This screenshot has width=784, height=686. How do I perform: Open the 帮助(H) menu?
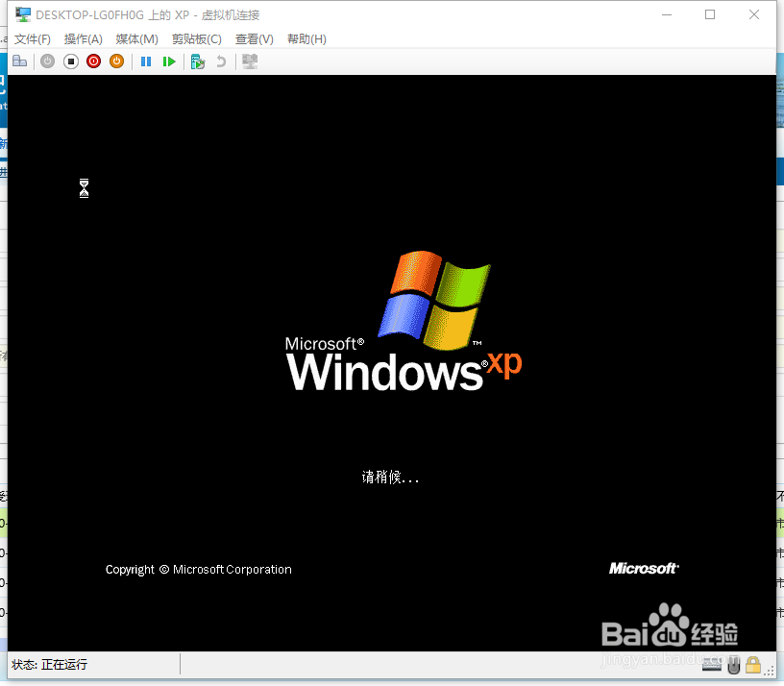coord(306,39)
